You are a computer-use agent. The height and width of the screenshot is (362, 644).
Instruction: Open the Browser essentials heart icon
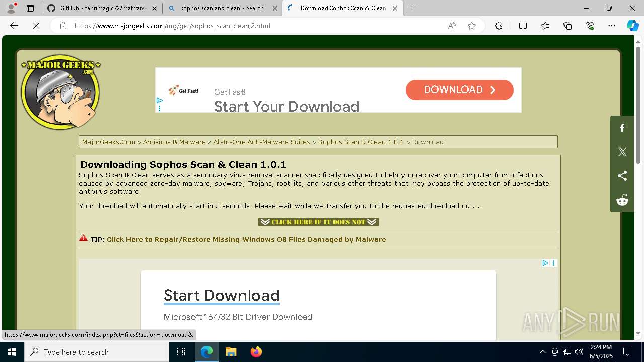coord(590,26)
